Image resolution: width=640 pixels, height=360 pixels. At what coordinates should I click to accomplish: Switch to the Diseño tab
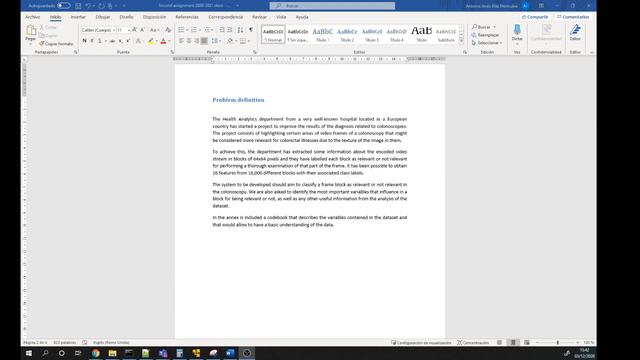tap(127, 17)
